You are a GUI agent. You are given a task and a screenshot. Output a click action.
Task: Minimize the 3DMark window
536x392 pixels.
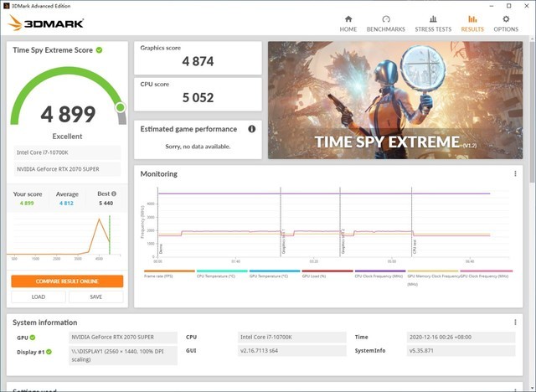tap(492, 6)
